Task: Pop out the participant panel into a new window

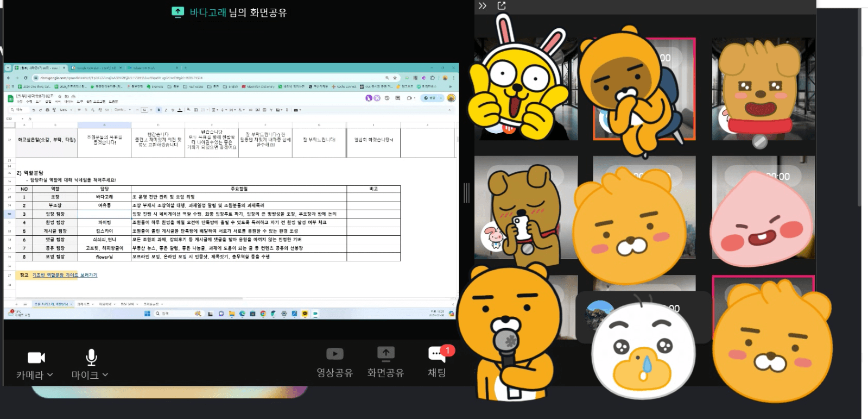Action: (x=502, y=5)
